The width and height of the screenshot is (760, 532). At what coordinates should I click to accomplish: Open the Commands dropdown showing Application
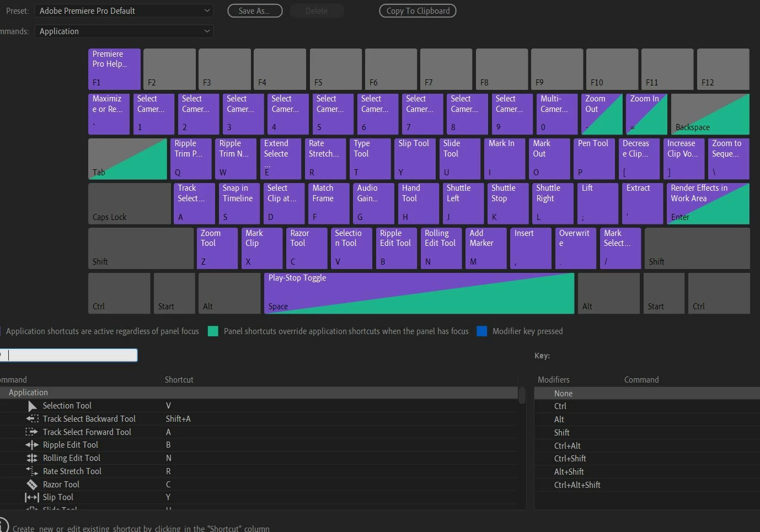(x=124, y=31)
